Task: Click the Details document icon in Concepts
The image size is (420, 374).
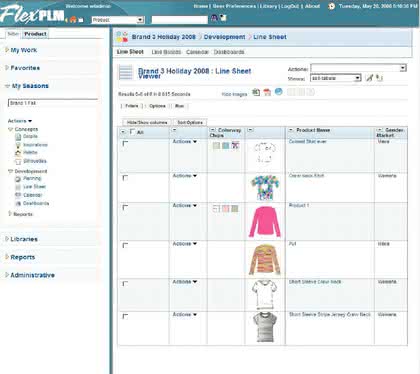Action: (x=18, y=136)
